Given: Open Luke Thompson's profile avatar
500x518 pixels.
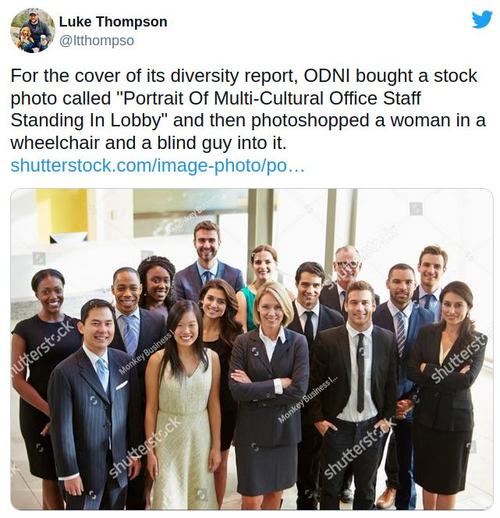Looking at the screenshot, I should tap(32, 31).
